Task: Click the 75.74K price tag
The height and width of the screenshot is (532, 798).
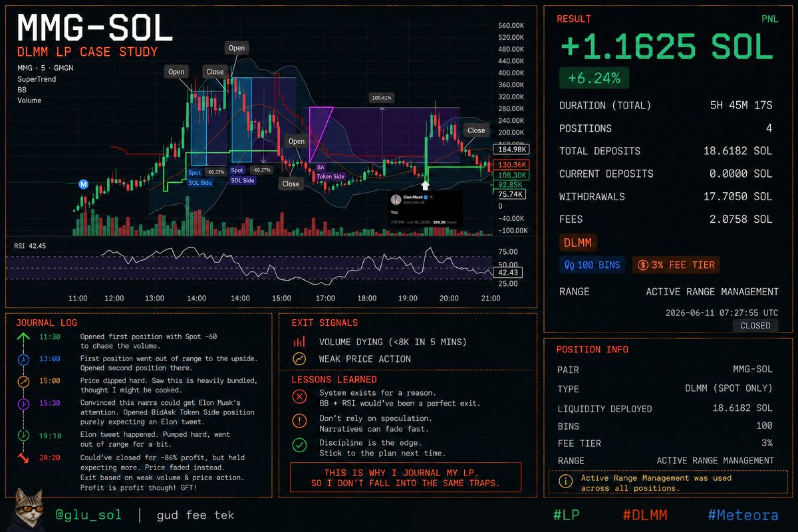Action: tap(509, 194)
